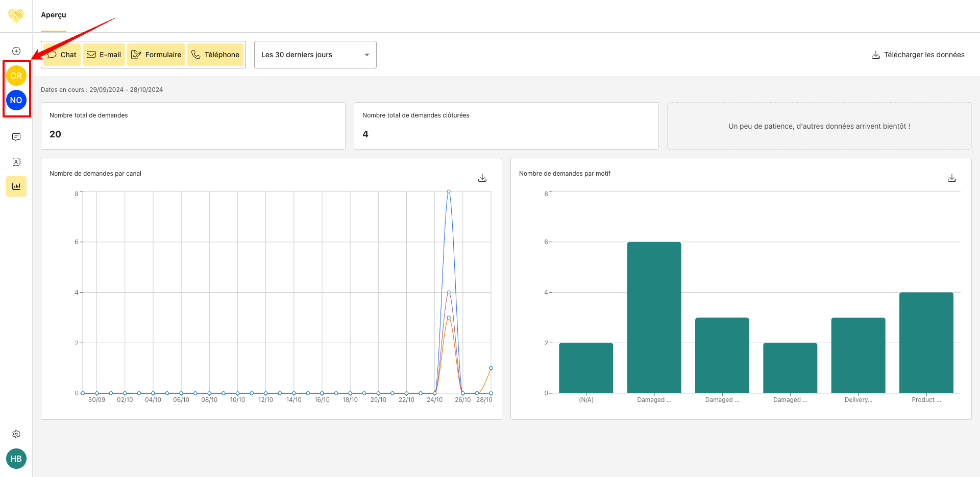This screenshot has width=980, height=477.
Task: Download the requests per reason chart
Action: pyautogui.click(x=952, y=178)
